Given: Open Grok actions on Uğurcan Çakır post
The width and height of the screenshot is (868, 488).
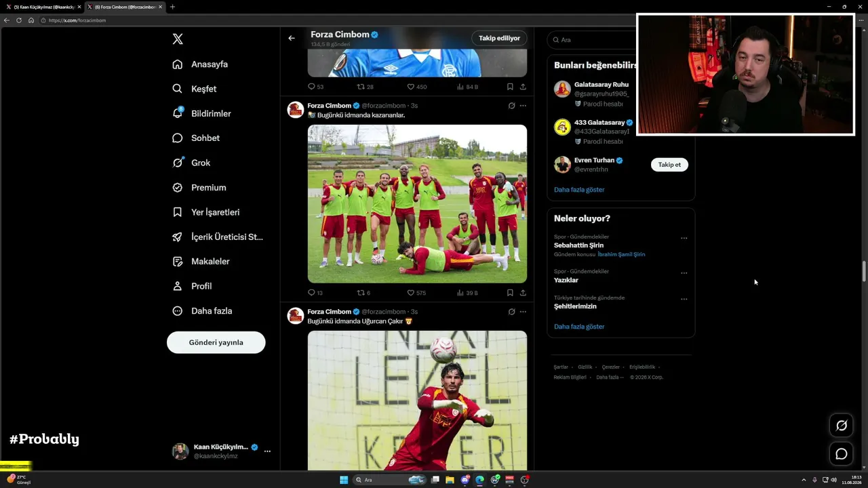Looking at the screenshot, I should pos(511,312).
